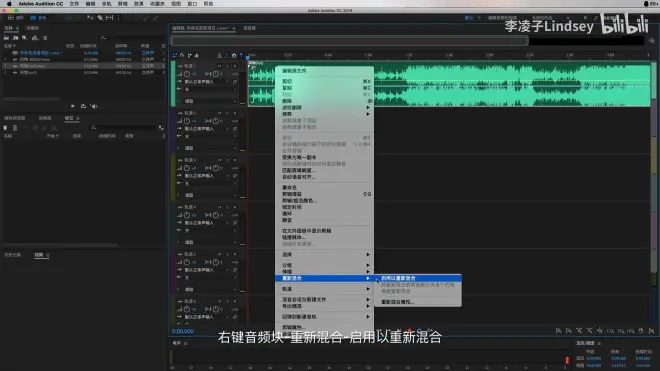Open the 多轨 menu in menu bar
The width and height of the screenshot is (660, 371).
(x=106, y=4)
